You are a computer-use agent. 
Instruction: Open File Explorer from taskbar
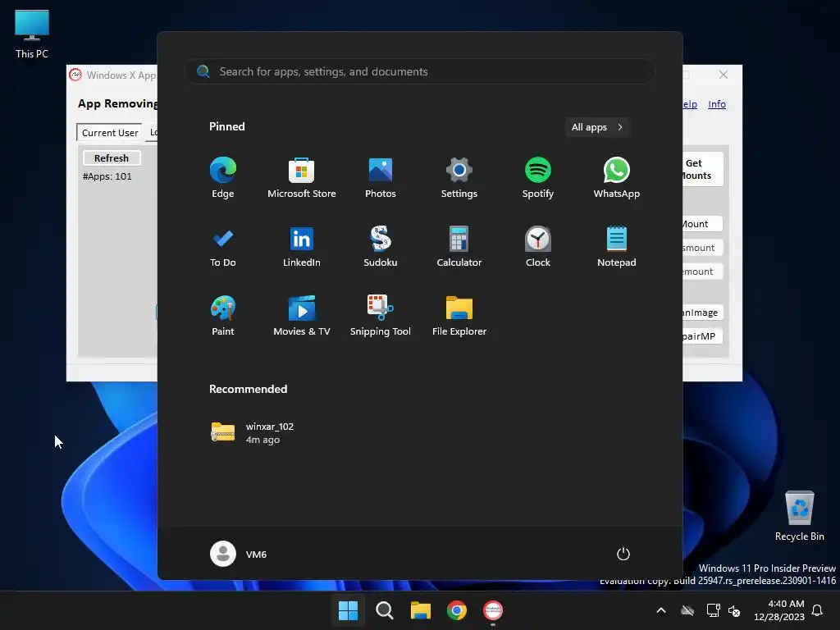coord(421,610)
